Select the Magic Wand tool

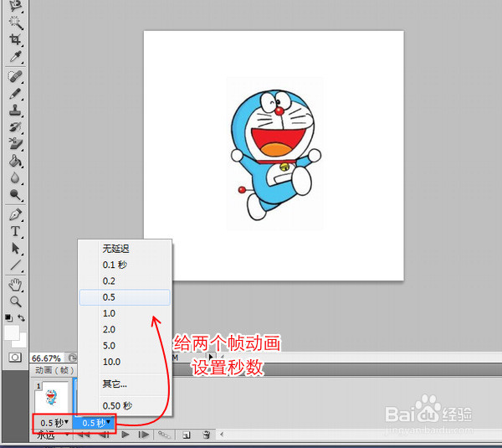point(15,22)
